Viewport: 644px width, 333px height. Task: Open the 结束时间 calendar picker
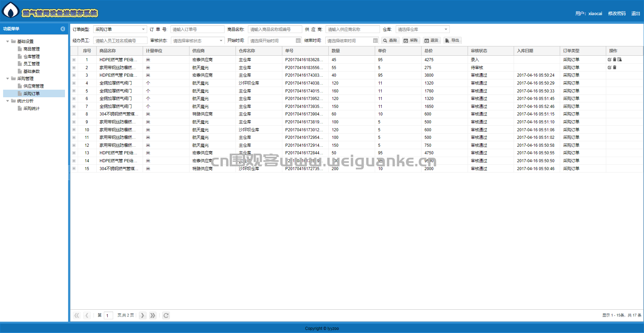click(x=375, y=41)
